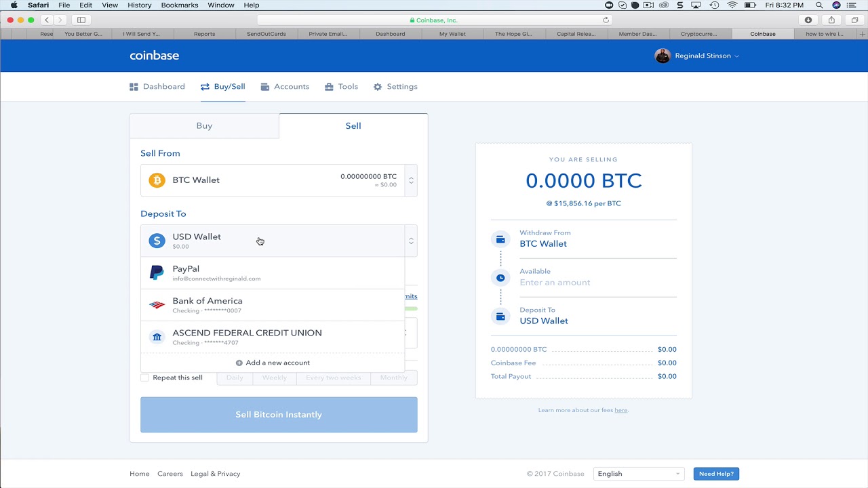Screen dimensions: 868x488
Task: Click the $15,856.16 per BTC rate text
Action: pyautogui.click(x=584, y=203)
